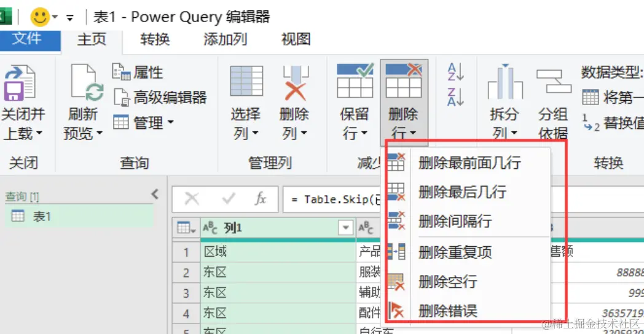Expand the 刷新预览 dropdown arrow
644x334 pixels.
coord(100,133)
